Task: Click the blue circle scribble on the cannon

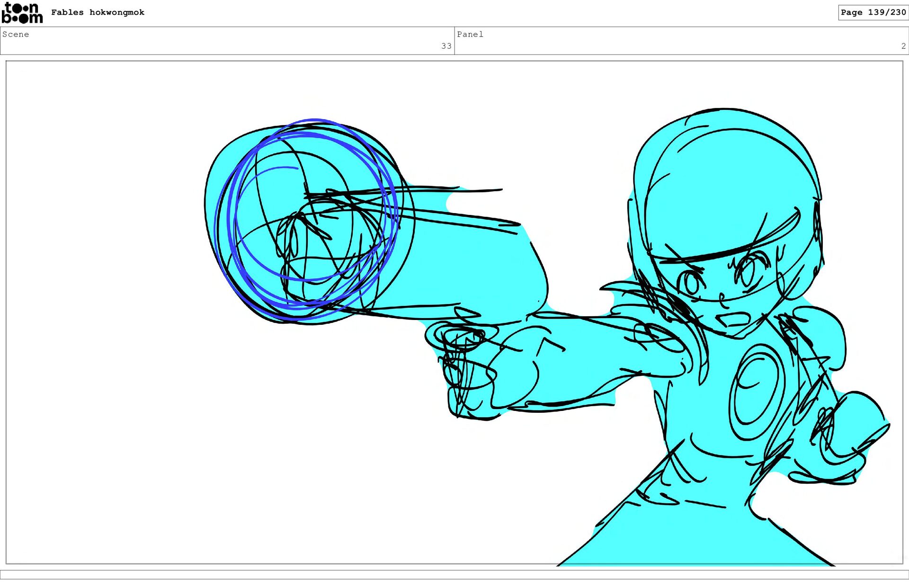Action: click(x=308, y=218)
